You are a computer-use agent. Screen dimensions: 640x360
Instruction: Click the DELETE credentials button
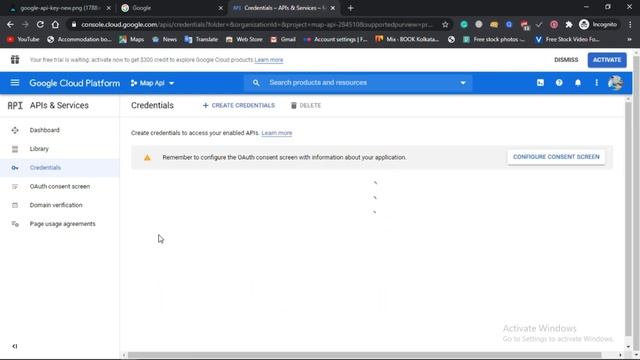(x=306, y=105)
